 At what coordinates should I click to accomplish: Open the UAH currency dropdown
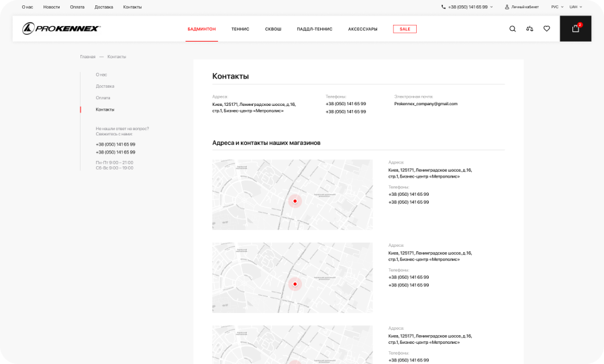576,7
